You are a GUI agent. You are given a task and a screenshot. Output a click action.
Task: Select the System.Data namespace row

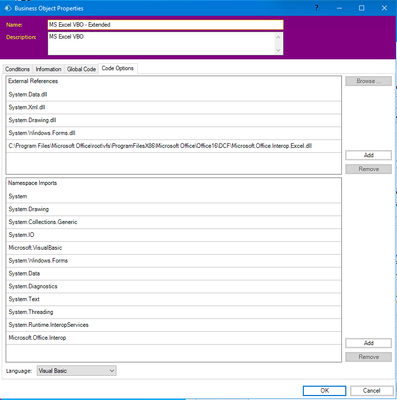pos(174,274)
